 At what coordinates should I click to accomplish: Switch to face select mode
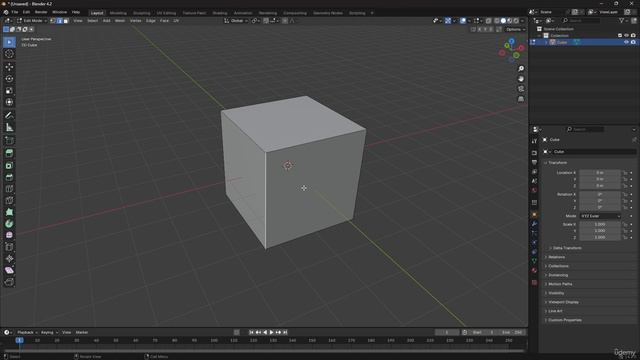(66, 21)
